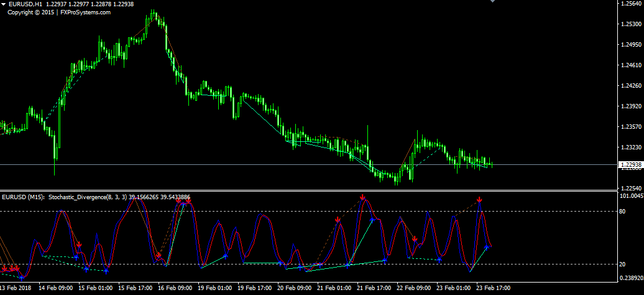Screen dimensions: 644x295
Task: Click the 21 Feb 17:00 time axis label
Action: pos(375,288)
